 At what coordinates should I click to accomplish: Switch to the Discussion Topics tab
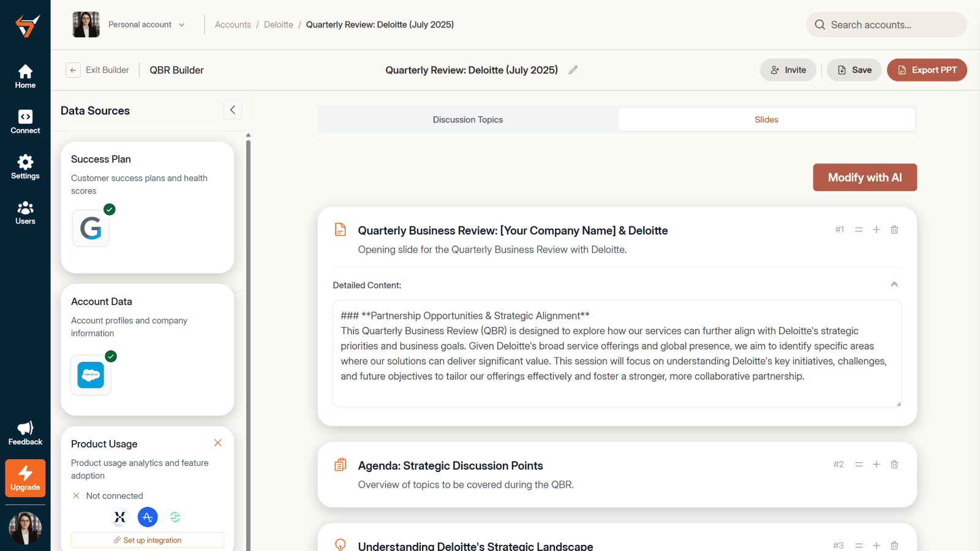tap(468, 119)
